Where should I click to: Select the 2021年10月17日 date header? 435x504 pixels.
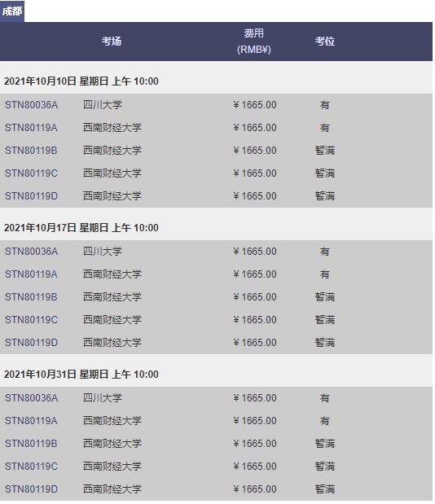click(x=81, y=227)
